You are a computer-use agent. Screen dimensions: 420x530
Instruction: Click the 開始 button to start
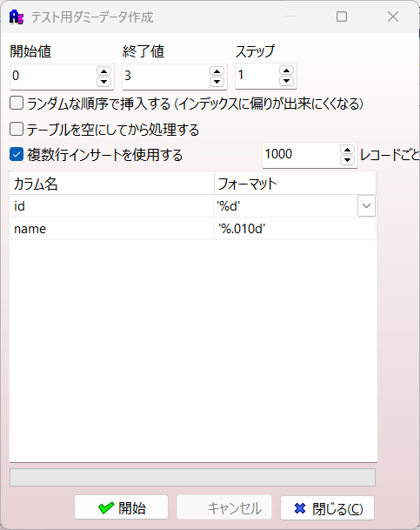click(x=121, y=507)
